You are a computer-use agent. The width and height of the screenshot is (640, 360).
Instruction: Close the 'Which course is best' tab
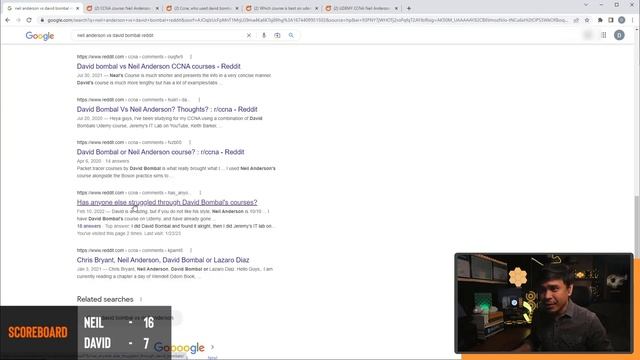[316, 8]
